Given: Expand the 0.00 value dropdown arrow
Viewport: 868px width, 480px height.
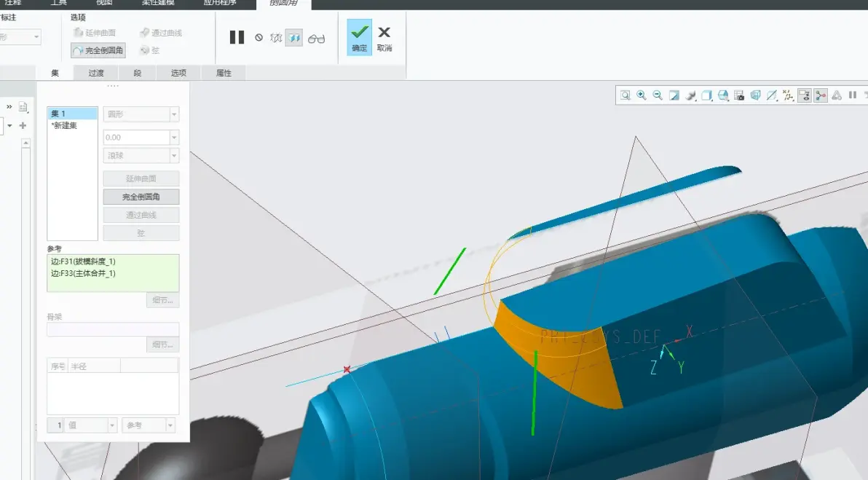Looking at the screenshot, I should click(174, 138).
